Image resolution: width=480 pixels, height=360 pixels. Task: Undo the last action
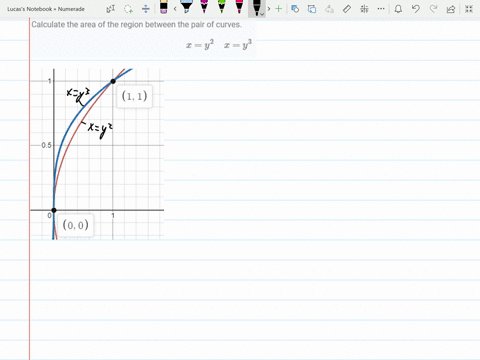pos(415,9)
